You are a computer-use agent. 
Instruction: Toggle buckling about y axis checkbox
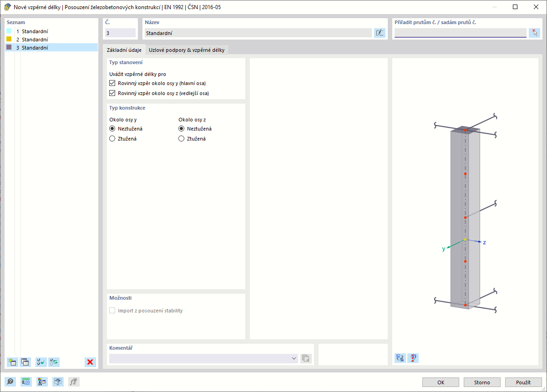[112, 83]
